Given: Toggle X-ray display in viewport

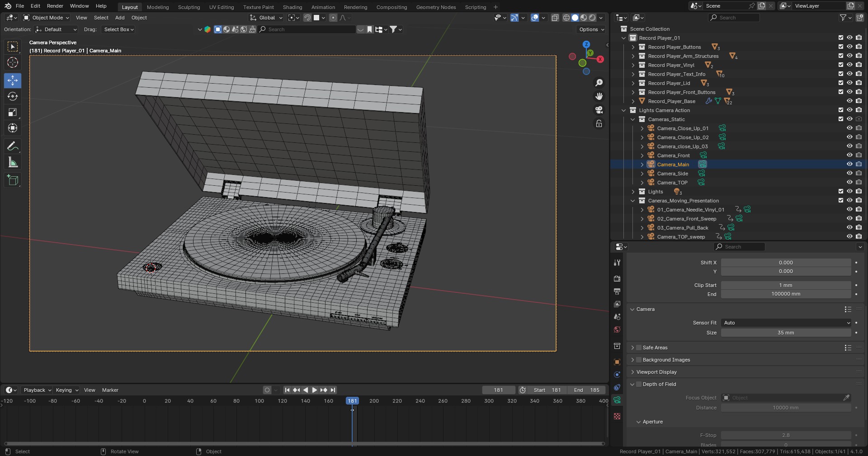Looking at the screenshot, I should [555, 18].
